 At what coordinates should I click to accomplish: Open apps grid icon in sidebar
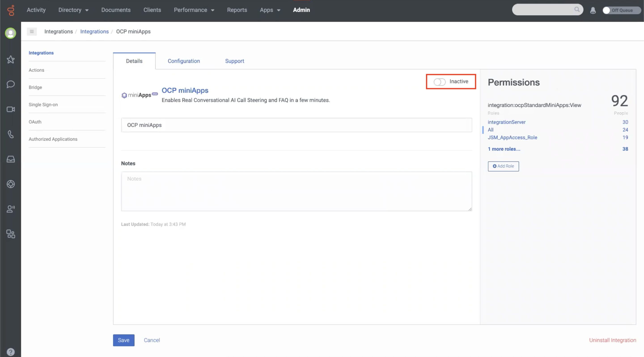[11, 234]
